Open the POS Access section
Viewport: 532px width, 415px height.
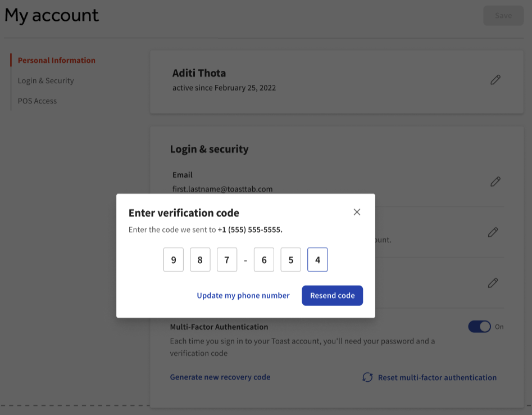pyautogui.click(x=37, y=101)
